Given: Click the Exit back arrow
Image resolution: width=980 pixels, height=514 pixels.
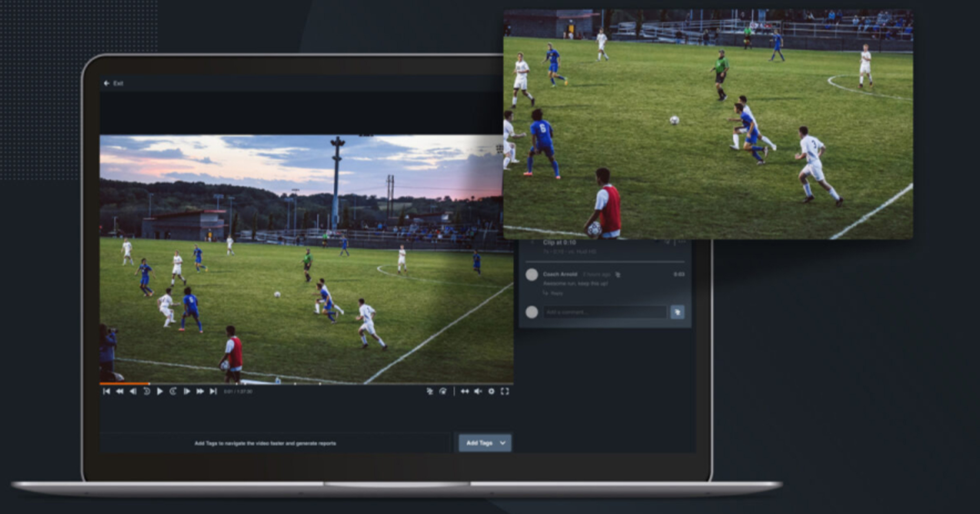Looking at the screenshot, I should (x=107, y=83).
